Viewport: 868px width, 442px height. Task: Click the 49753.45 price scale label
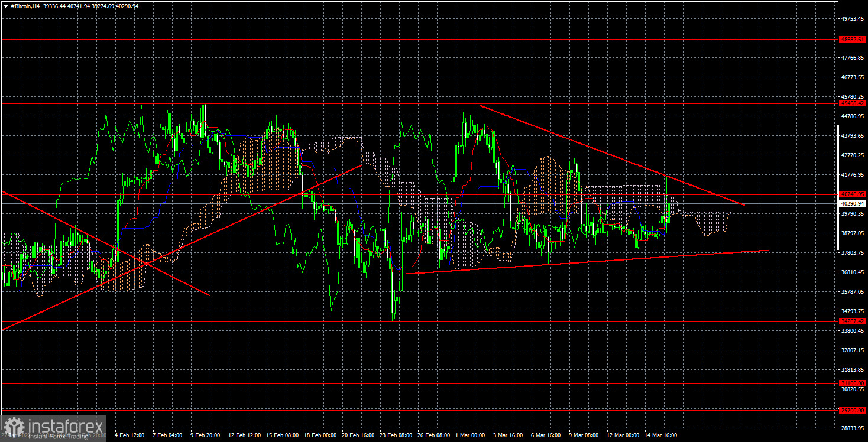[x=853, y=18]
